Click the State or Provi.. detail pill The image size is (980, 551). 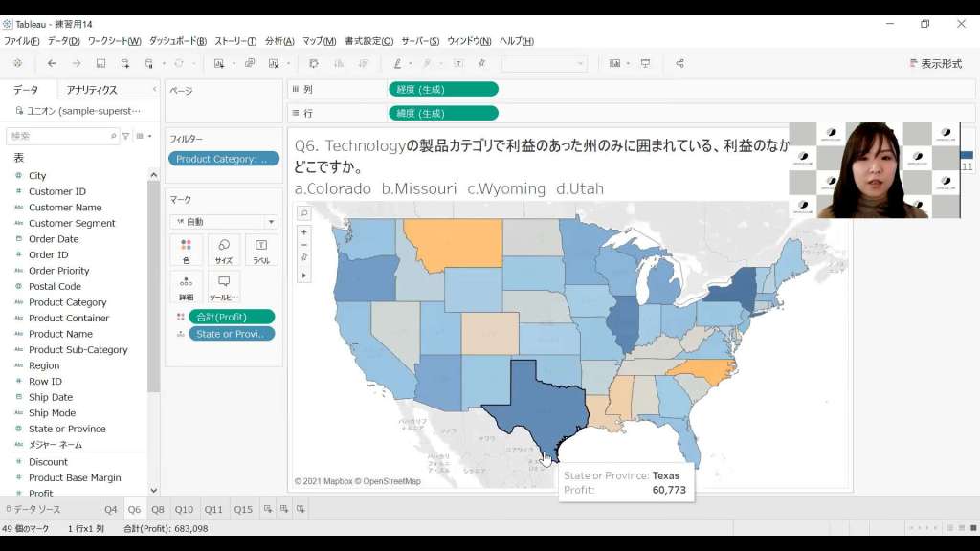pos(232,334)
